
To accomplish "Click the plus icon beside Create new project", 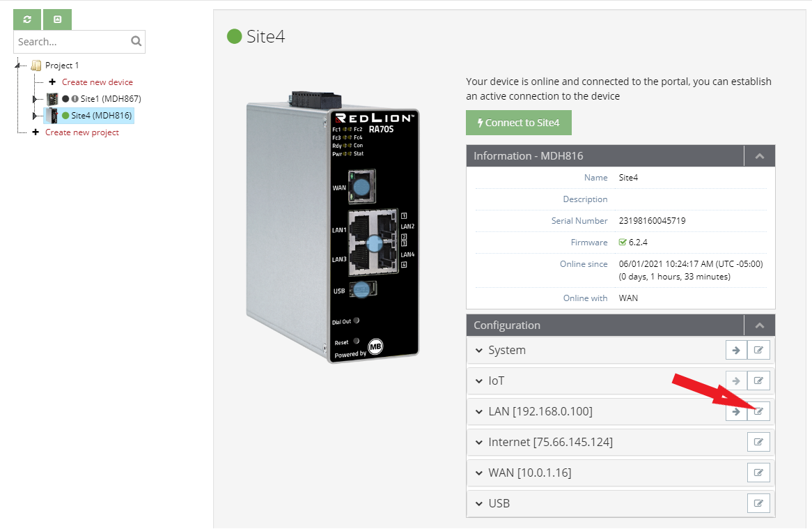I will pyautogui.click(x=36, y=132).
